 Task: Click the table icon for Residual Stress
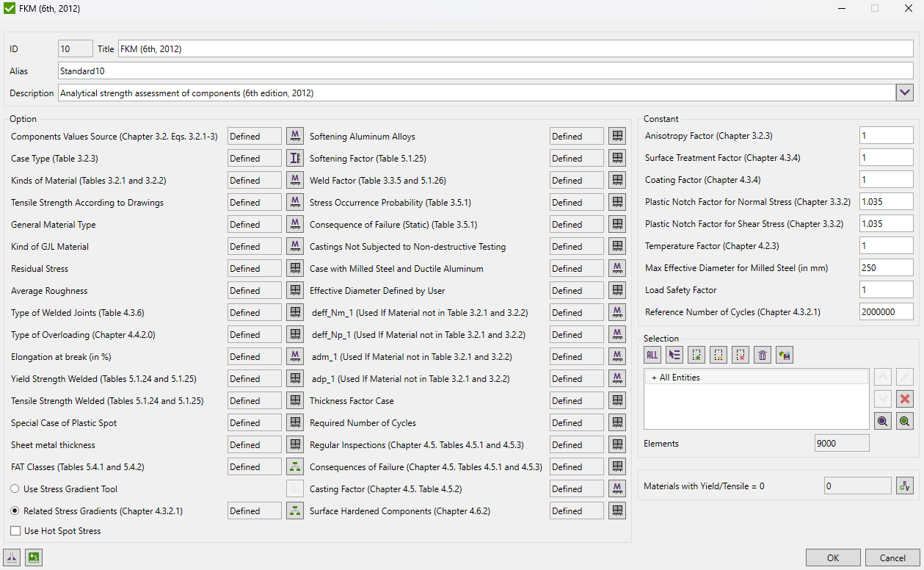pyautogui.click(x=294, y=268)
